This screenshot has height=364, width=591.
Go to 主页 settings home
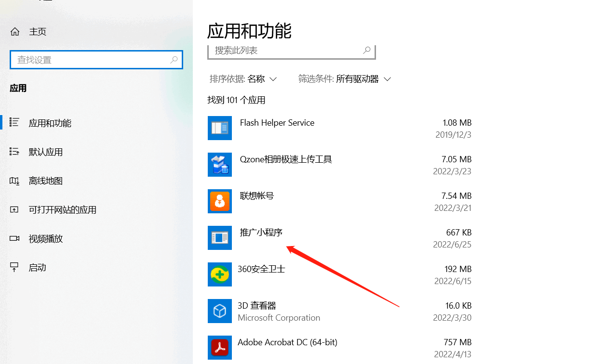click(x=38, y=32)
